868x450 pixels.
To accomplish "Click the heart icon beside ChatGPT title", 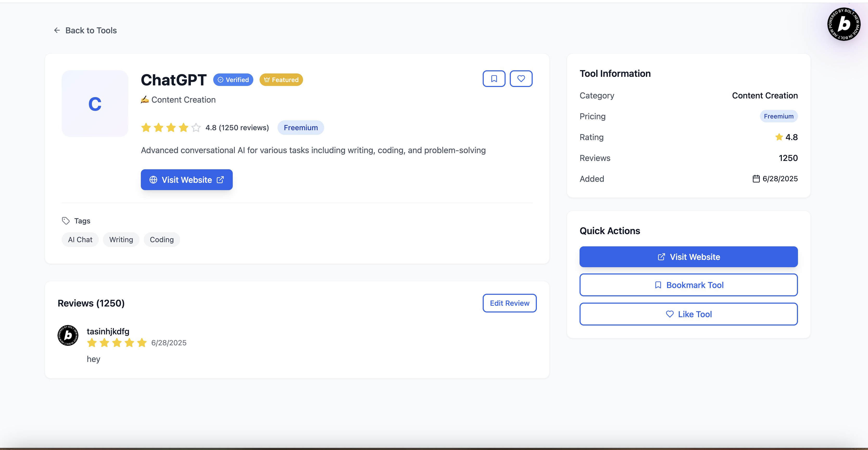I will [521, 79].
